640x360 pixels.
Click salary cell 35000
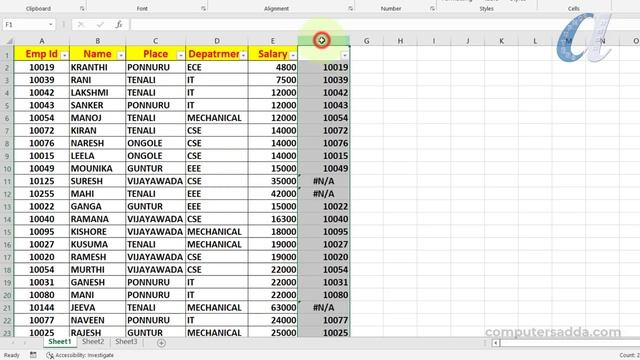273,181
